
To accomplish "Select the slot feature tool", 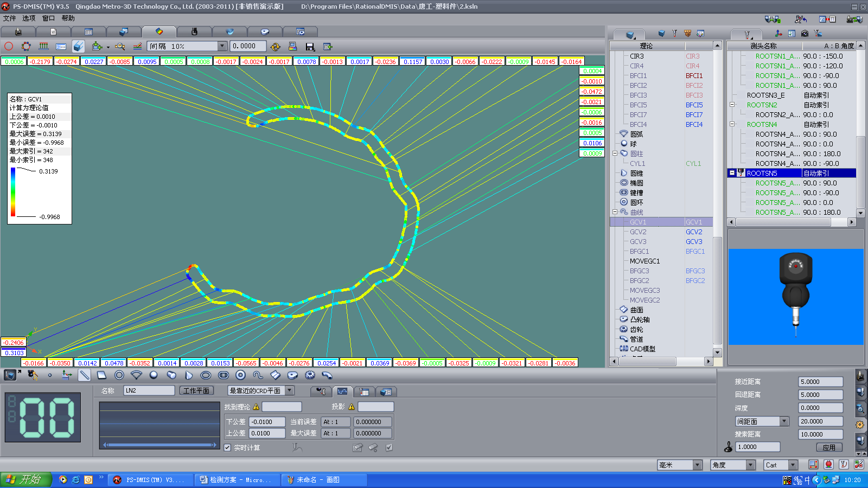I will point(224,375).
